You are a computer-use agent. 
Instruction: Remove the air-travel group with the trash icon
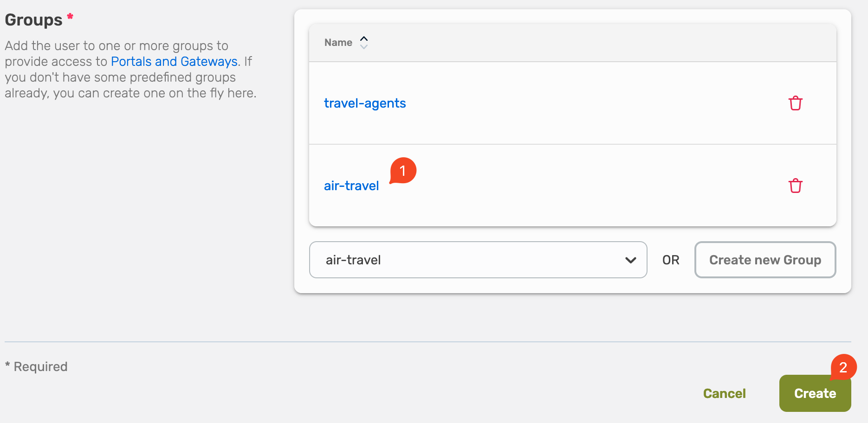click(796, 186)
